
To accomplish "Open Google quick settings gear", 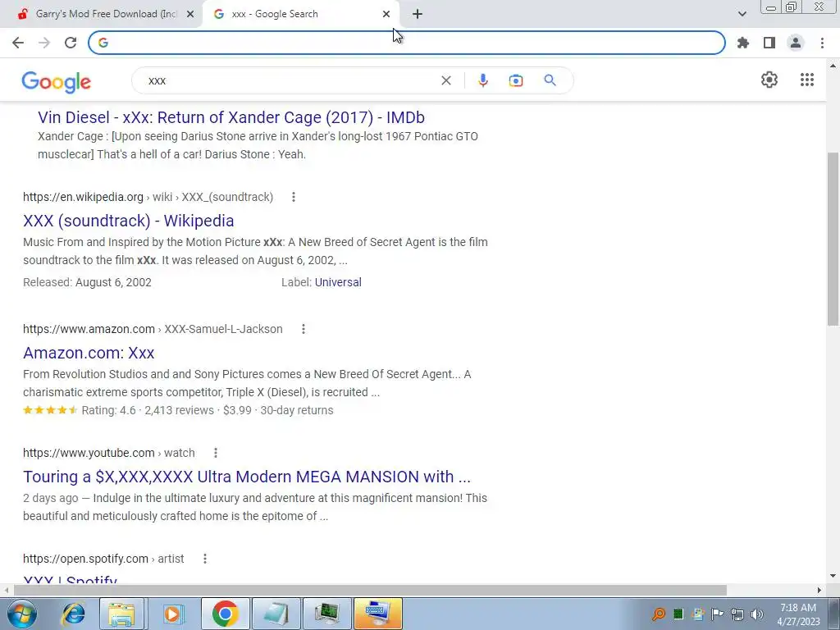I will click(769, 80).
